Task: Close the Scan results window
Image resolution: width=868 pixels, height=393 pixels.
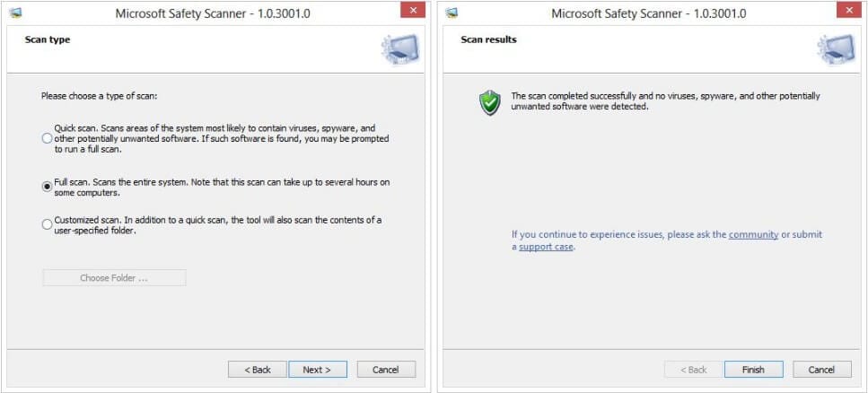Action: tap(849, 10)
